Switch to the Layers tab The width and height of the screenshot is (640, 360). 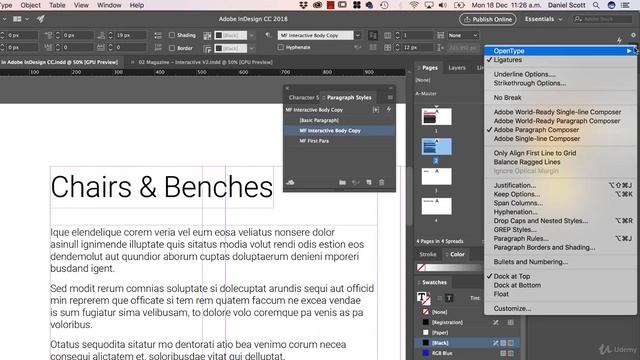tap(457, 68)
